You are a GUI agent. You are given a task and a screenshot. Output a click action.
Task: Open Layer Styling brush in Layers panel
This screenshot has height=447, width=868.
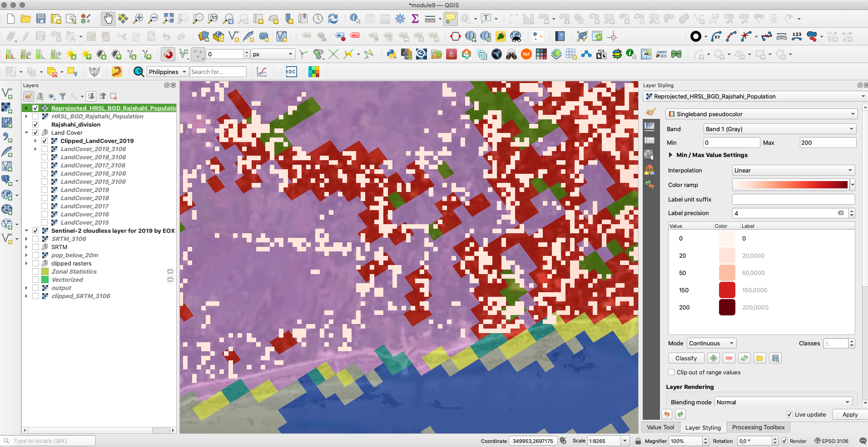click(x=29, y=96)
